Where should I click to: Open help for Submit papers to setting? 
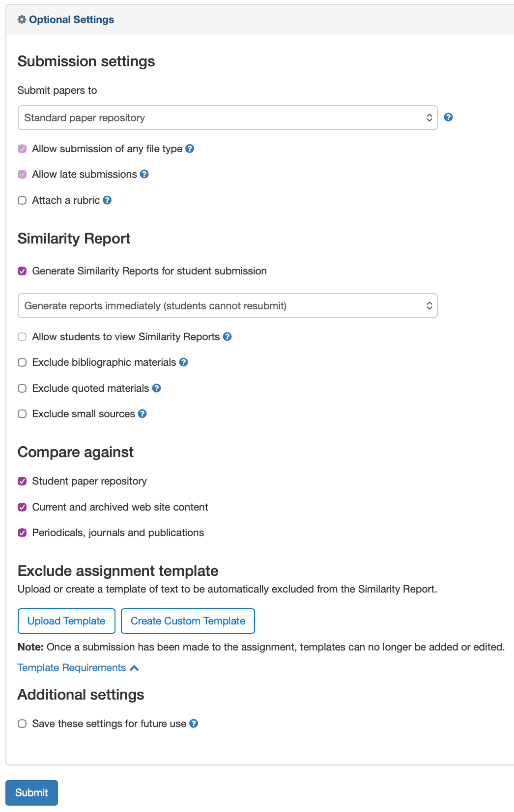[448, 117]
